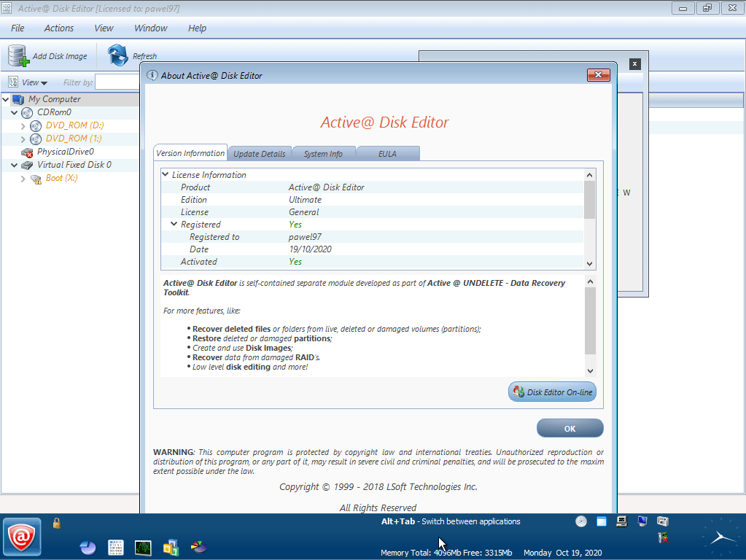Collapse the License Information section
This screenshot has height=560, width=746.
point(166,174)
